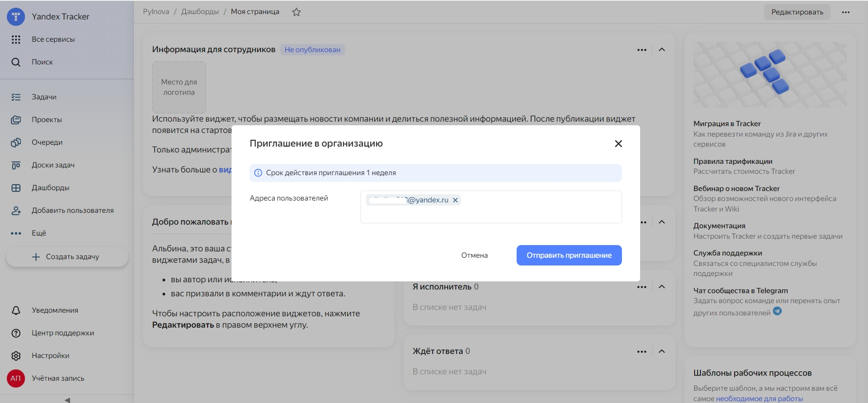Viewport: 868px width, 403px height.
Task: Open 'Миграция в Tracker' link
Action: click(727, 124)
